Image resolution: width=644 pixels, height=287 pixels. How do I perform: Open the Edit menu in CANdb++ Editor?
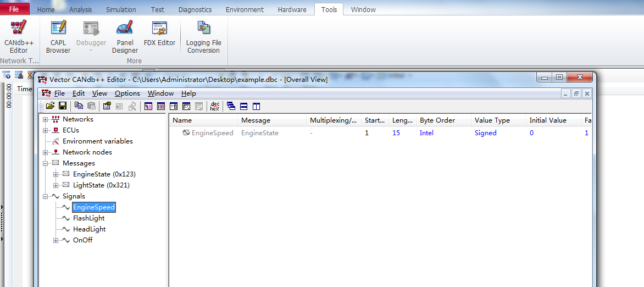(79, 93)
